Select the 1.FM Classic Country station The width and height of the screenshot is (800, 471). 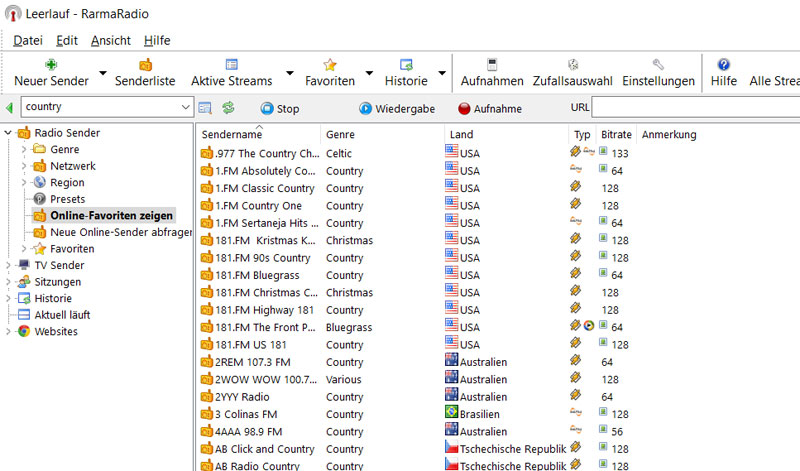click(265, 188)
